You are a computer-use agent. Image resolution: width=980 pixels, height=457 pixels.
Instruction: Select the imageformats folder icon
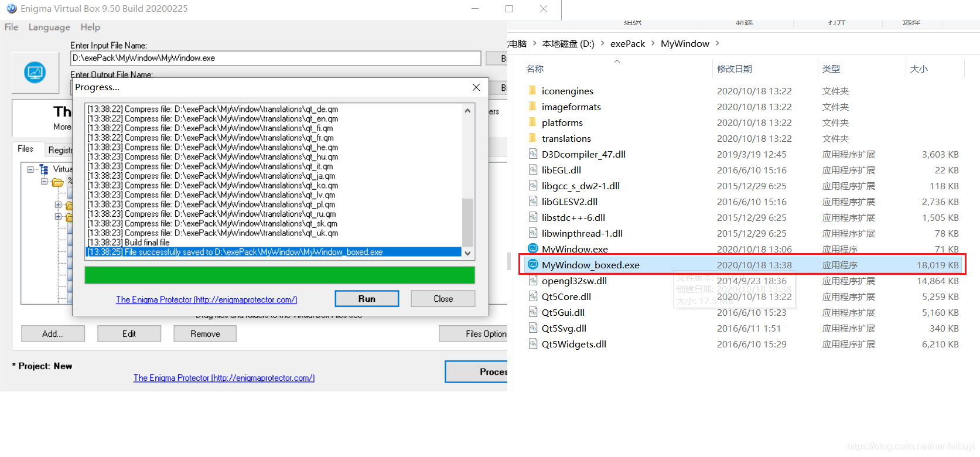[532, 107]
